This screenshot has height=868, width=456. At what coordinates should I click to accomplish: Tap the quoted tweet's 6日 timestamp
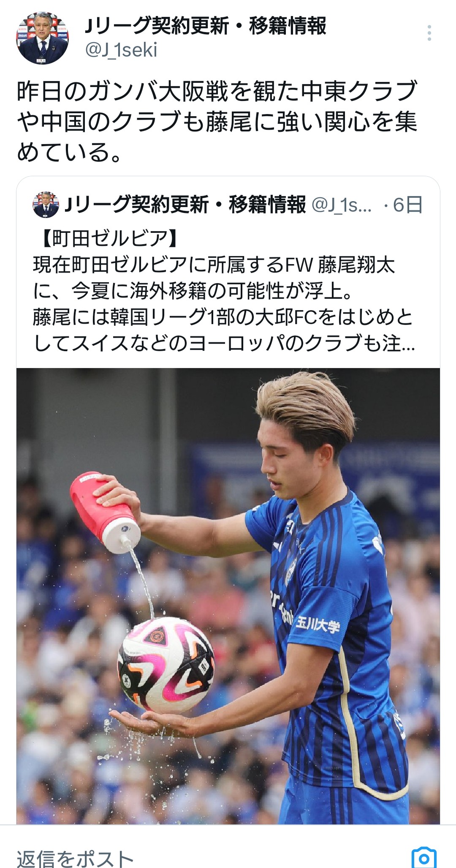click(407, 205)
